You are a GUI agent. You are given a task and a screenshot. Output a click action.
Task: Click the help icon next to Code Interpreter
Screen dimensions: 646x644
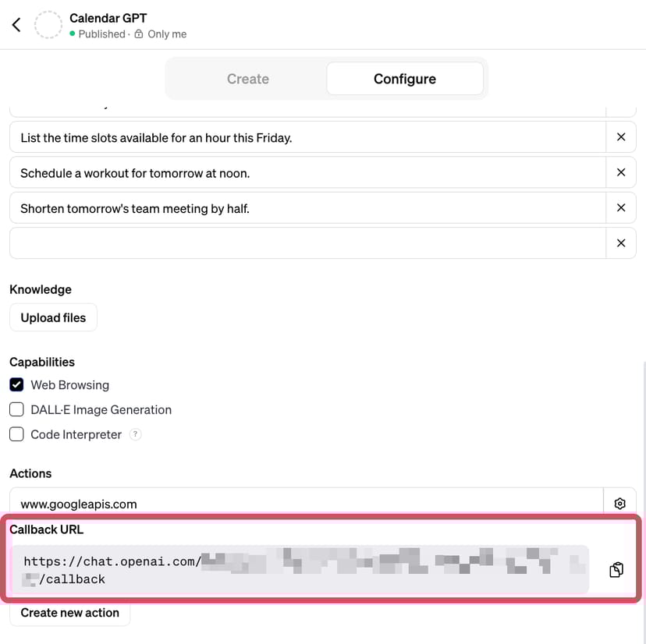click(136, 434)
